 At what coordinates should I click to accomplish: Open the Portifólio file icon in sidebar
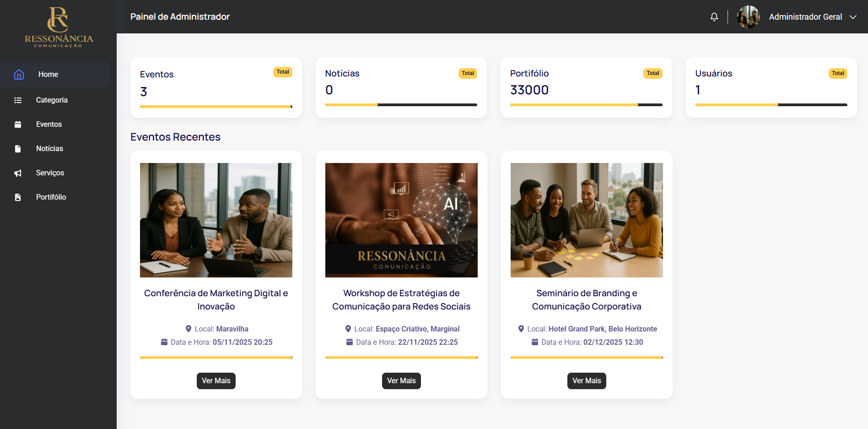tap(18, 197)
